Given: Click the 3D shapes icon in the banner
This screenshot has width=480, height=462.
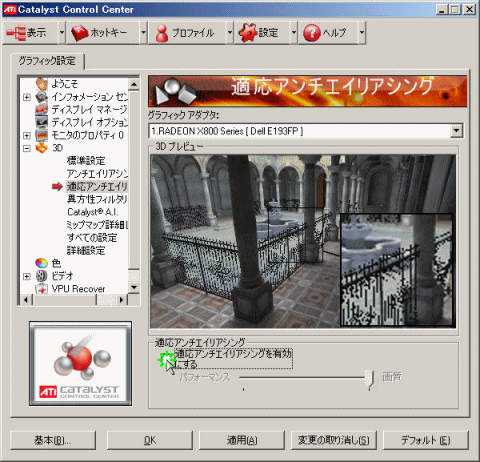Looking at the screenshot, I should 176,91.
